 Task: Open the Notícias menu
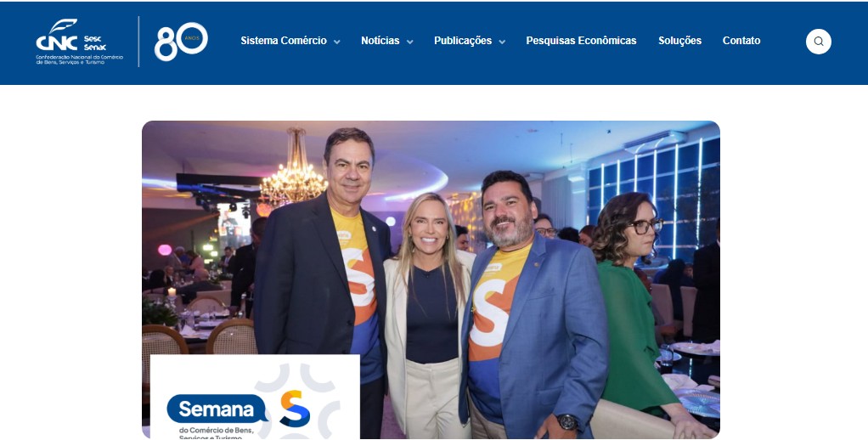380,41
